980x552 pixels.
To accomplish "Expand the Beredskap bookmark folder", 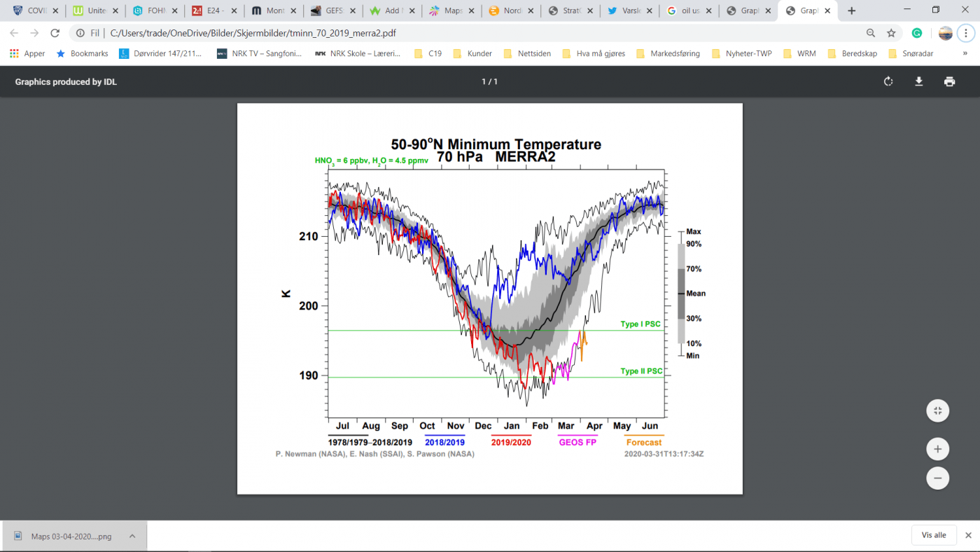I will click(x=852, y=53).
